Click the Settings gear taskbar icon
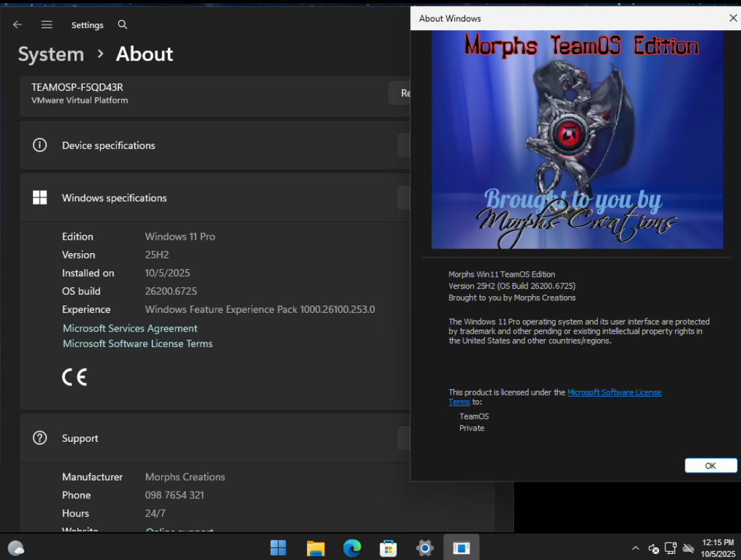Image resolution: width=741 pixels, height=560 pixels. click(x=425, y=548)
